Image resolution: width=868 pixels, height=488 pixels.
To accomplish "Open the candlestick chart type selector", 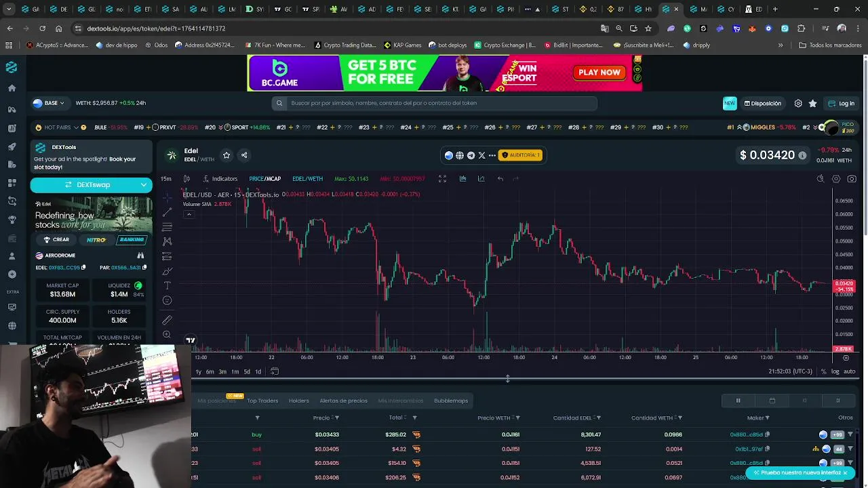I will coord(186,179).
